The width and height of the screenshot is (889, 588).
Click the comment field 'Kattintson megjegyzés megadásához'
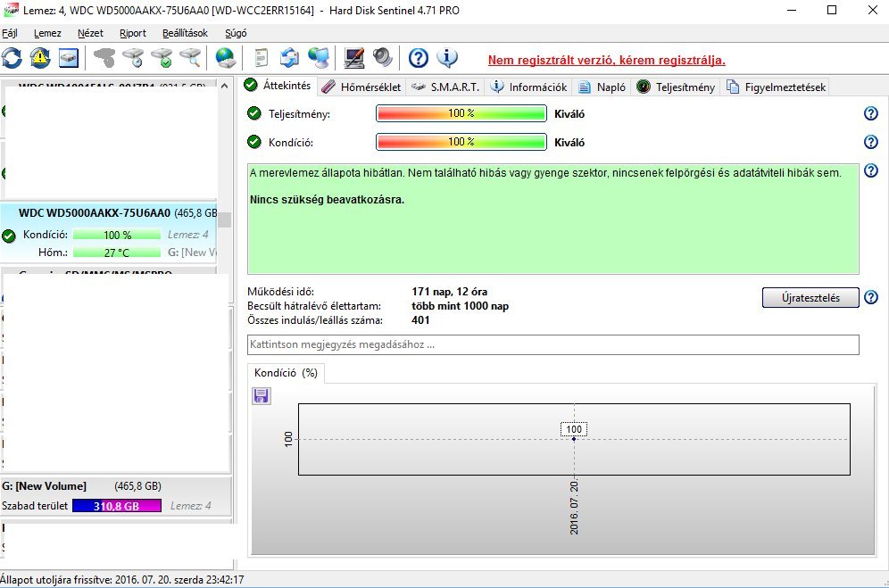click(553, 344)
